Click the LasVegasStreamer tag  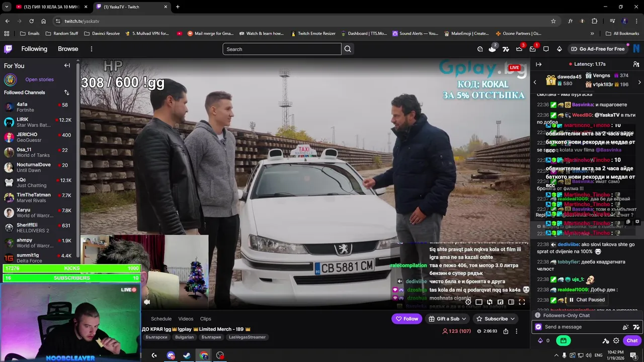point(247,337)
